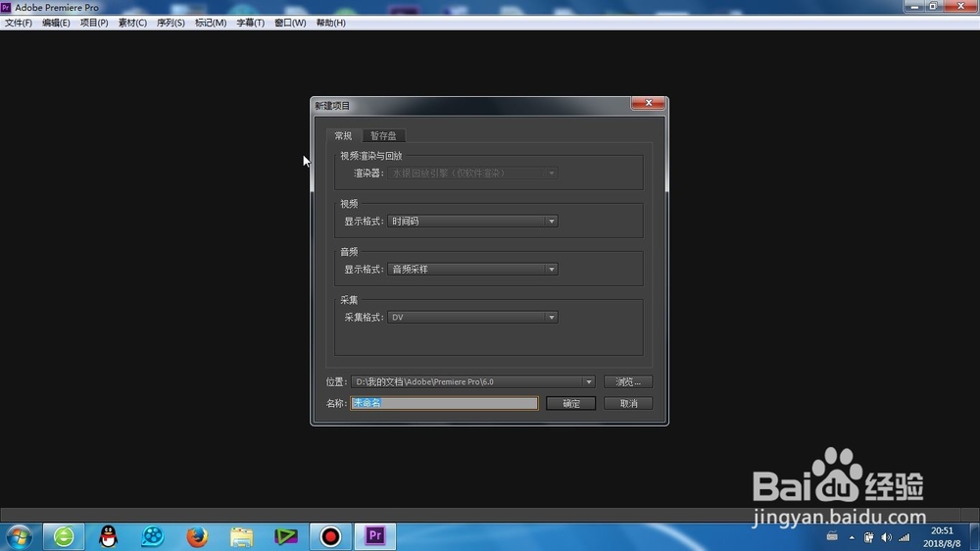Open the 序列(S) menu
This screenshot has height=551, width=980.
click(171, 23)
